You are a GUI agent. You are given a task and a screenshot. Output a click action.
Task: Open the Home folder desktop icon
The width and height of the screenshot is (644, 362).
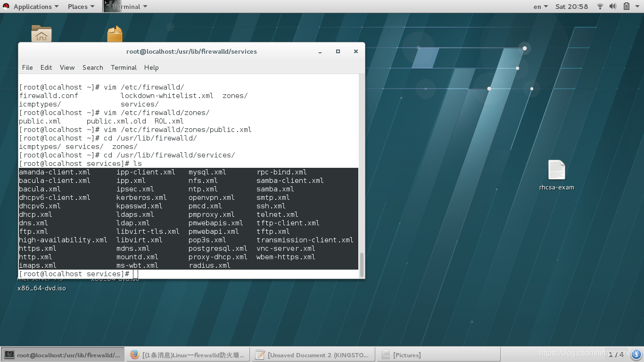pos(41,34)
